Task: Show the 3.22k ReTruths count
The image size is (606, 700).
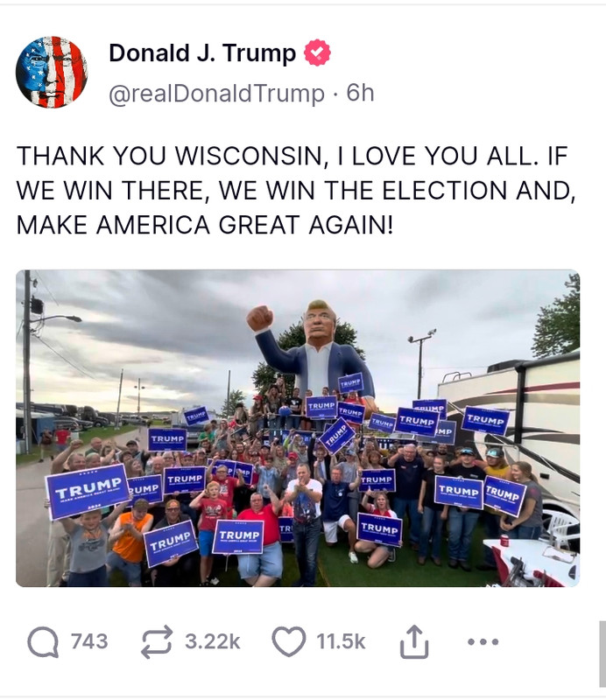Action: tap(213, 641)
